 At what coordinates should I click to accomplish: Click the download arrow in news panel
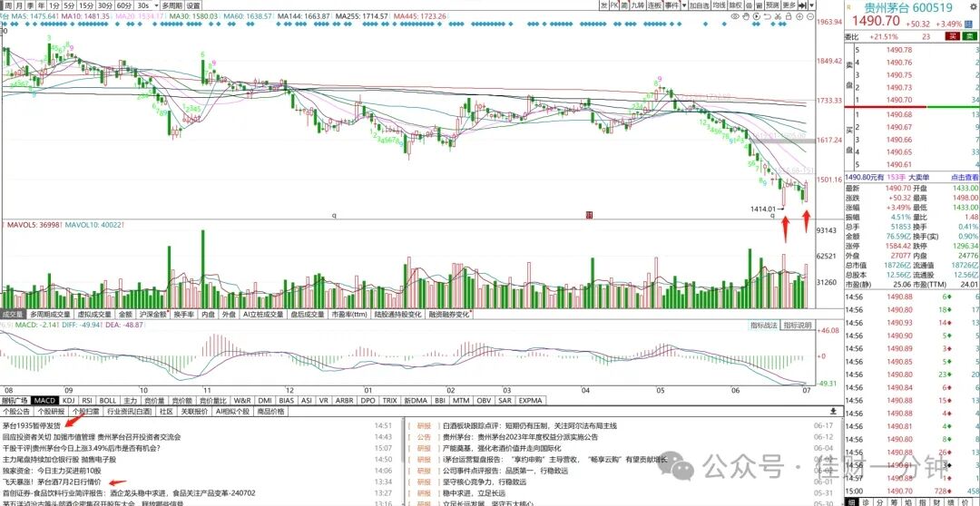pos(832,411)
